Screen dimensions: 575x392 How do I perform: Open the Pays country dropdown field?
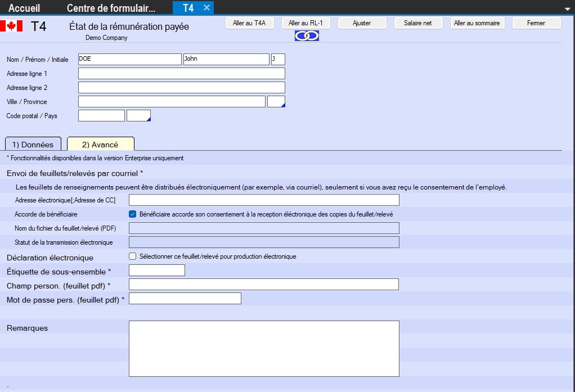point(139,116)
